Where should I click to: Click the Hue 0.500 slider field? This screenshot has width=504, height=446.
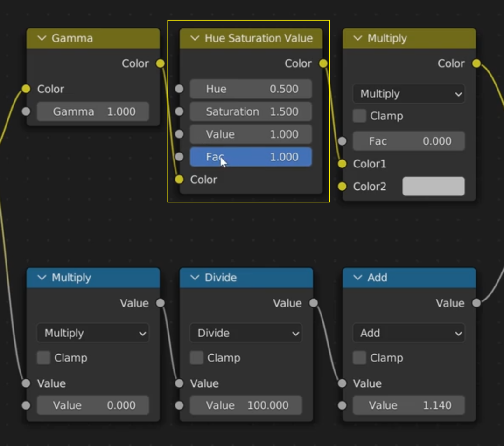point(251,89)
